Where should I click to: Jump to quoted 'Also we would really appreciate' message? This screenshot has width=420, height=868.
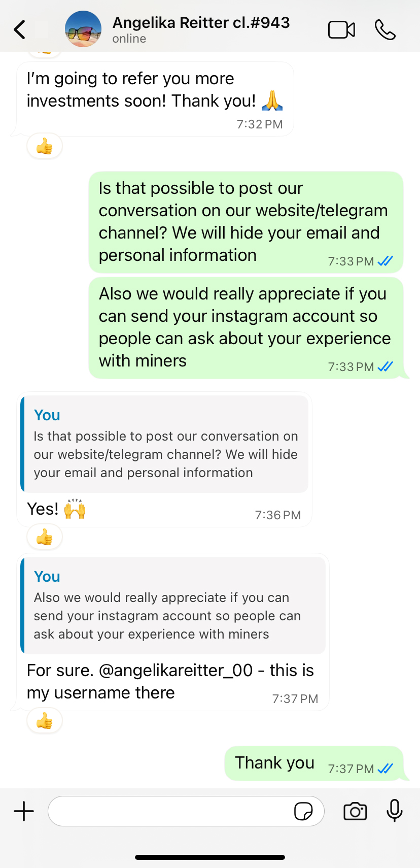[x=173, y=606]
